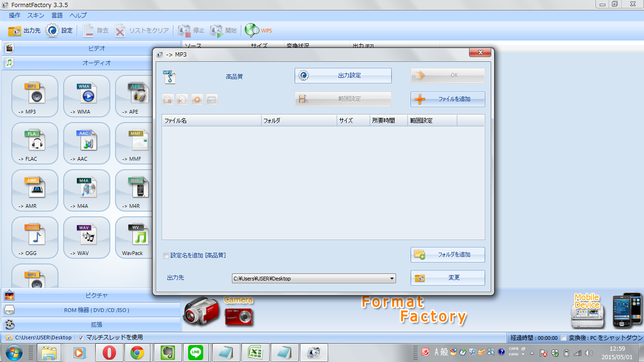Select the -> APE converter icon
Image resolution: width=644 pixels, height=362 pixels.
pos(134,96)
